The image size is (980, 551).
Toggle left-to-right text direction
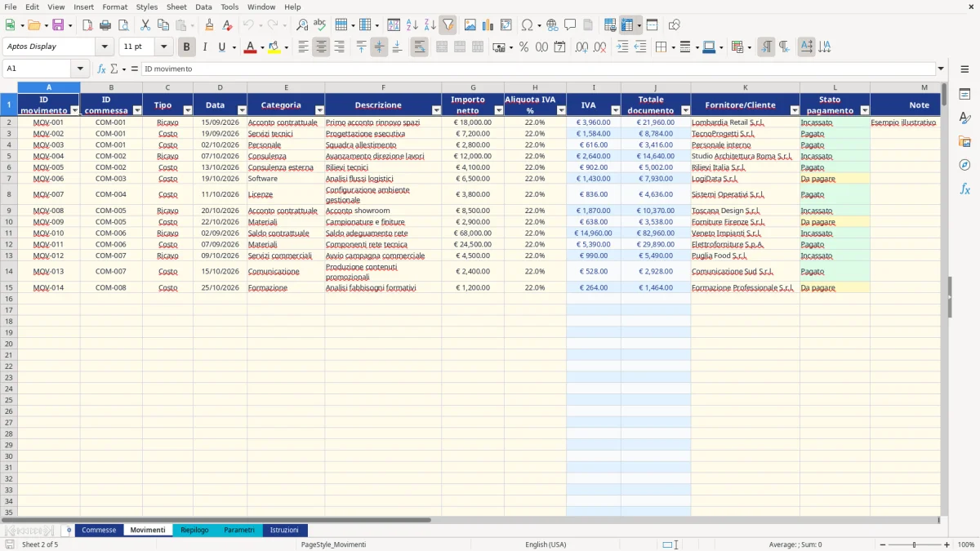[766, 47]
